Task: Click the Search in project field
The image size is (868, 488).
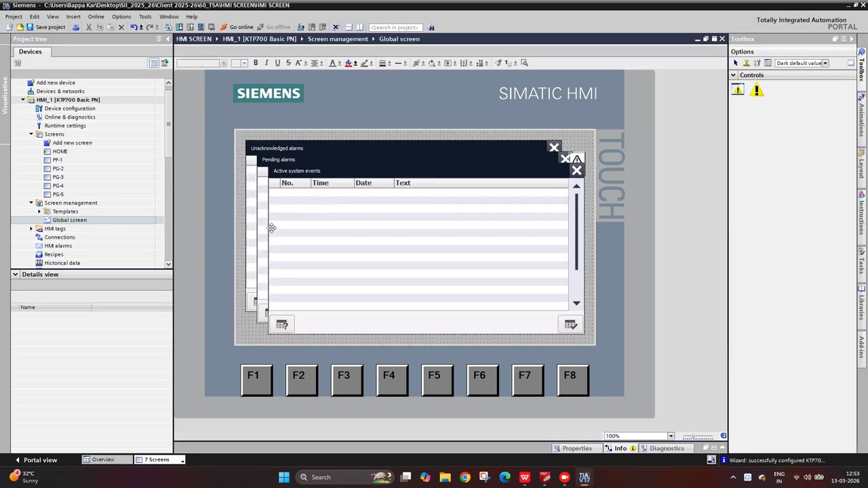Action: coord(397,27)
